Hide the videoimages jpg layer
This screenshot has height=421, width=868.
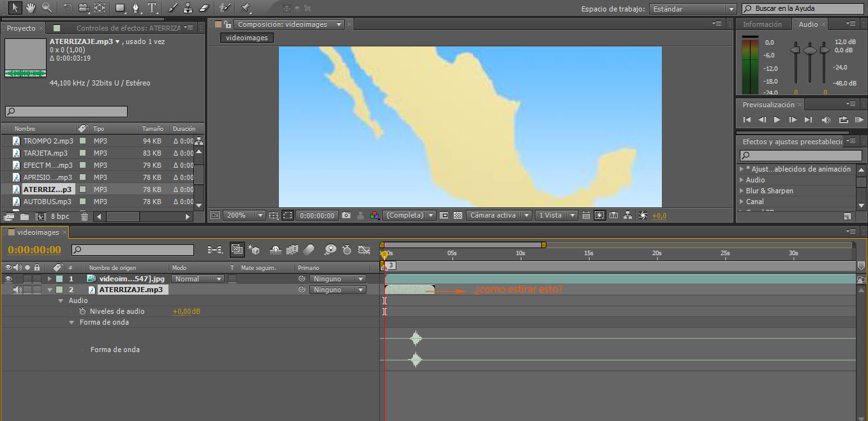[9, 279]
